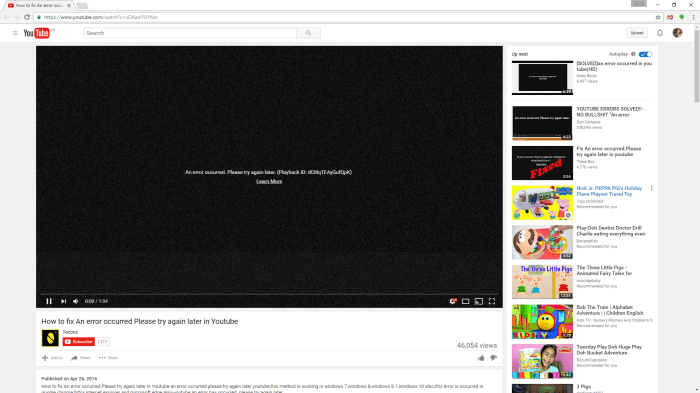Dislike the video with thumbs down
The image size is (700, 393).
[x=493, y=358]
